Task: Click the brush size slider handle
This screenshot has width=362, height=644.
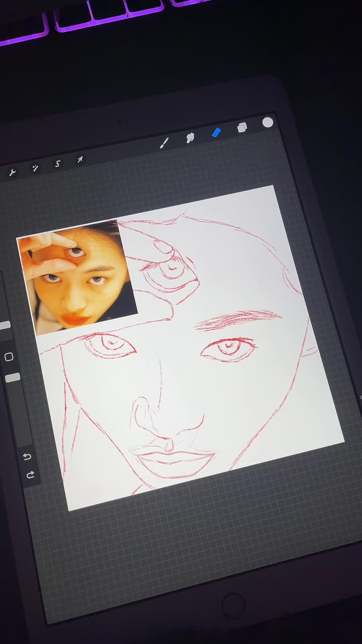Action: click(x=5, y=325)
